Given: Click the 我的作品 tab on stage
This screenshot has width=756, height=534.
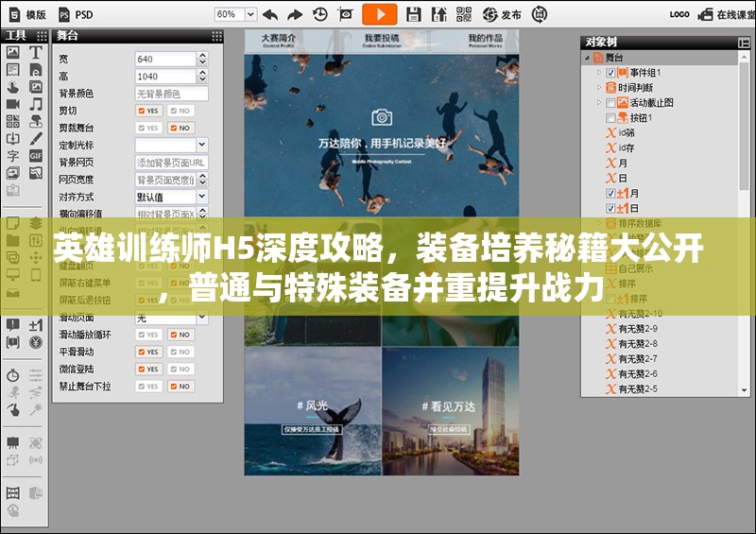Looking at the screenshot, I should [486, 40].
